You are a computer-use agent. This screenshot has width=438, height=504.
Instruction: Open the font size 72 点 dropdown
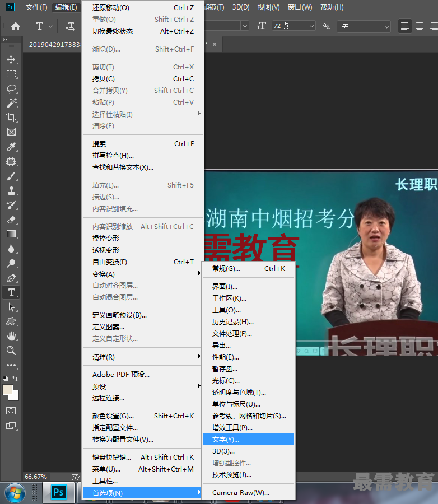(311, 26)
